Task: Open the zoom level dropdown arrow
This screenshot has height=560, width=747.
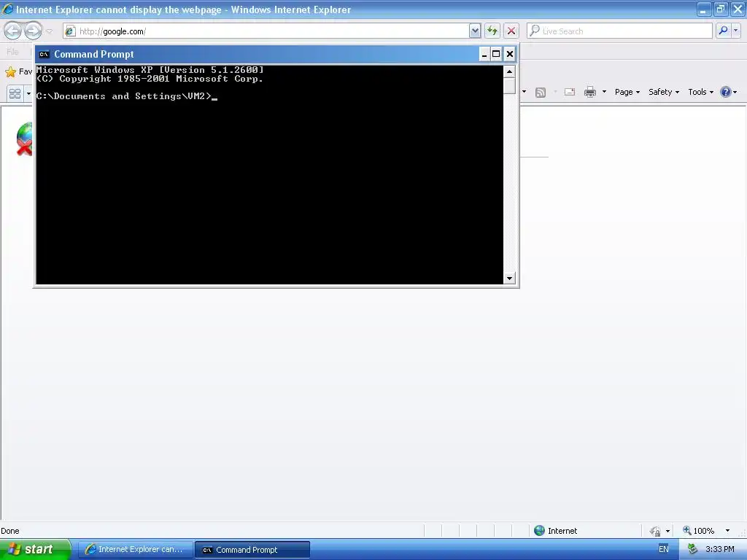Action: click(x=727, y=531)
